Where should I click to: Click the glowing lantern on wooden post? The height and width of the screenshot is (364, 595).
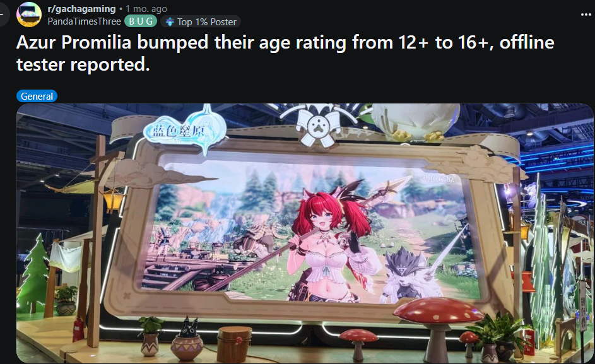(114, 199)
